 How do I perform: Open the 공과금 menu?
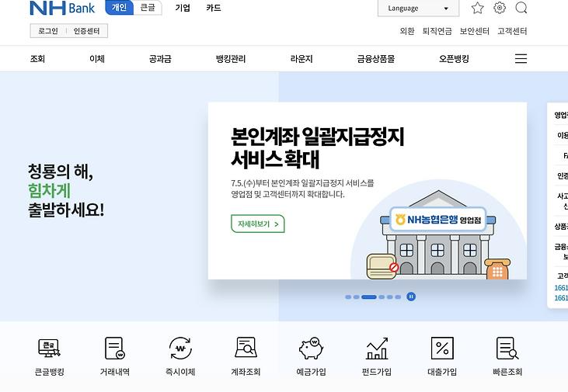coord(160,59)
